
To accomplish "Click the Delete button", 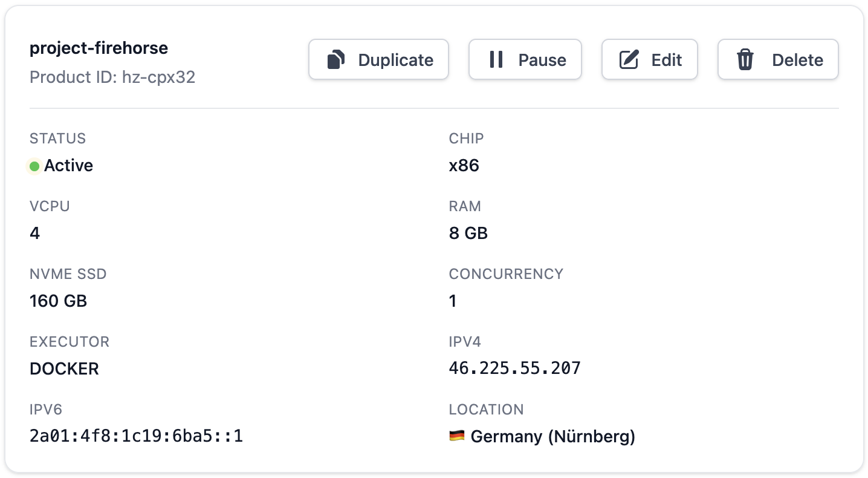I will tap(778, 59).
